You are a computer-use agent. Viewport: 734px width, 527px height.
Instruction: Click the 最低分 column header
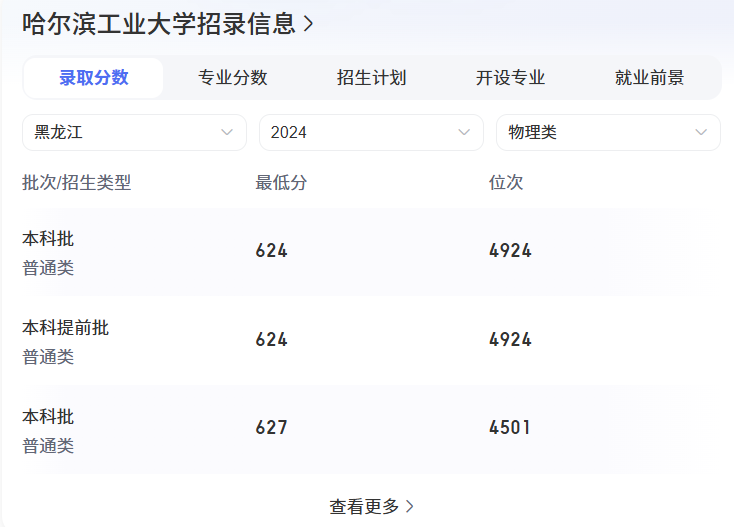pos(281,183)
